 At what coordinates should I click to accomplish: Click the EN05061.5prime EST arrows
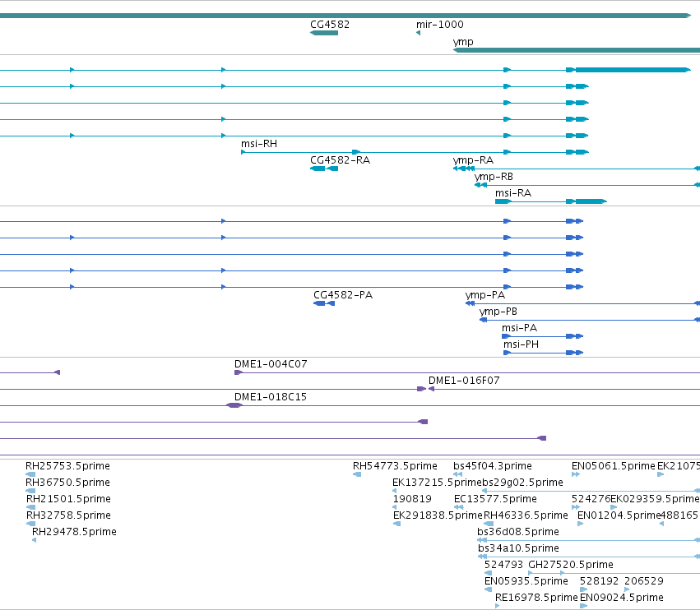click(576, 474)
